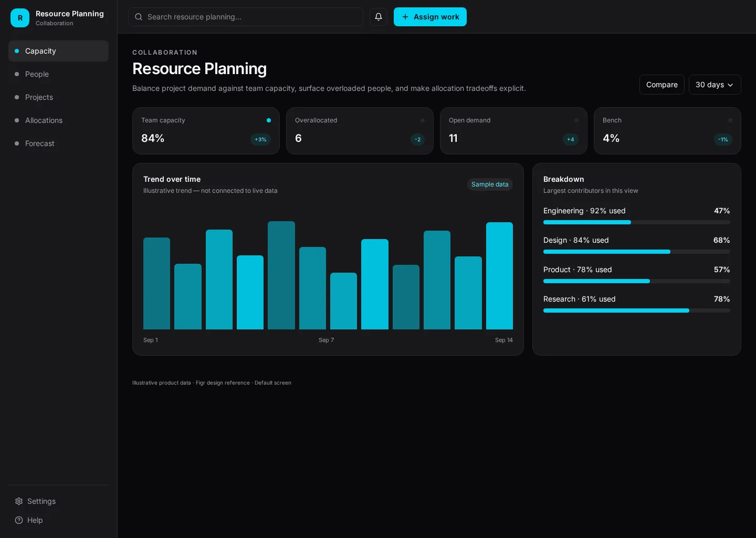
Task: Click the +3% change badge
Action: coord(260,139)
